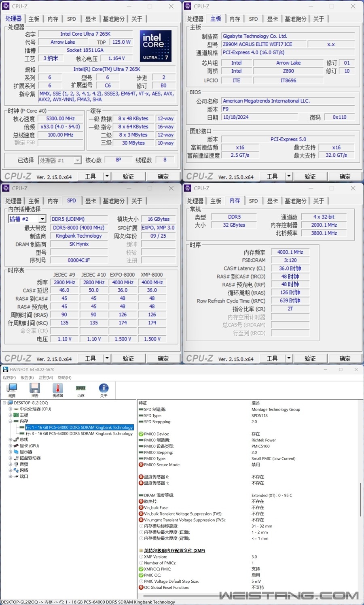Open 工具 dropdown arrow in the processor window
This screenshot has height=605, width=364.
107,176
